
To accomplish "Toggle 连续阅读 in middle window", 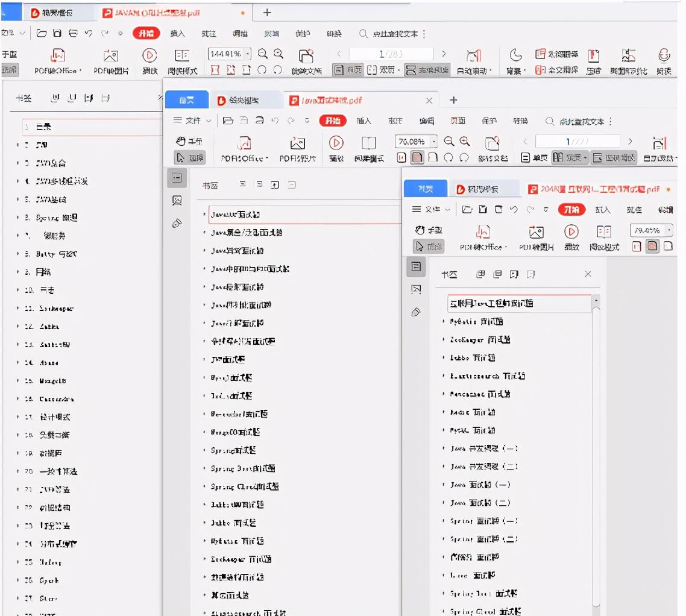I will point(614,158).
